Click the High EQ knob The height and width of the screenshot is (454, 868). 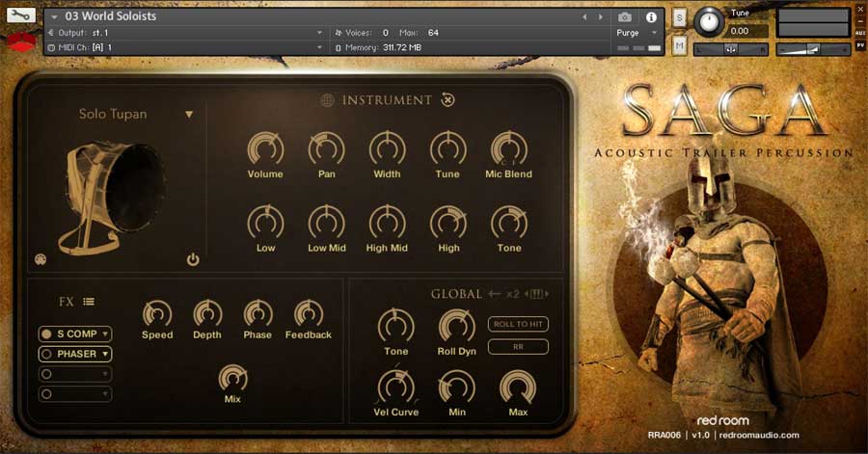point(448,223)
